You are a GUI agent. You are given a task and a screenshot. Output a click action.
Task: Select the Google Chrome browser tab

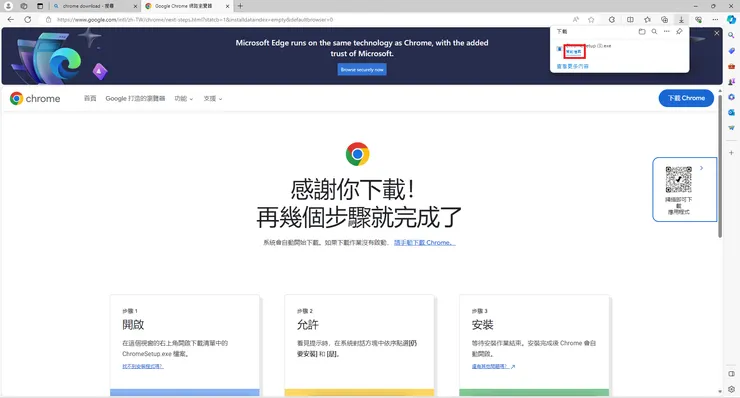click(x=186, y=6)
